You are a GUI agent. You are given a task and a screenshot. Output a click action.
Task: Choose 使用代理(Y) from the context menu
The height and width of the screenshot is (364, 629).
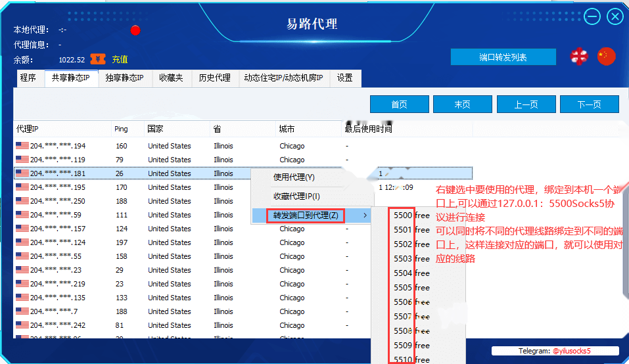pos(294,177)
